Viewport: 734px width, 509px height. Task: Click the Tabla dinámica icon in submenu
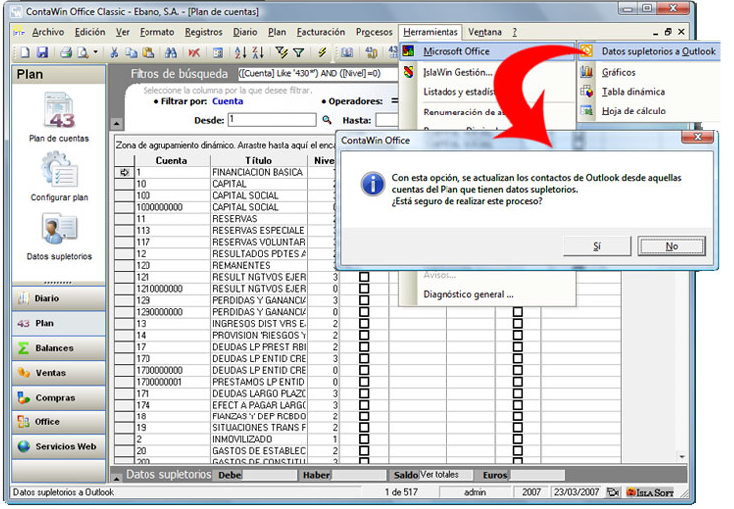(x=587, y=92)
